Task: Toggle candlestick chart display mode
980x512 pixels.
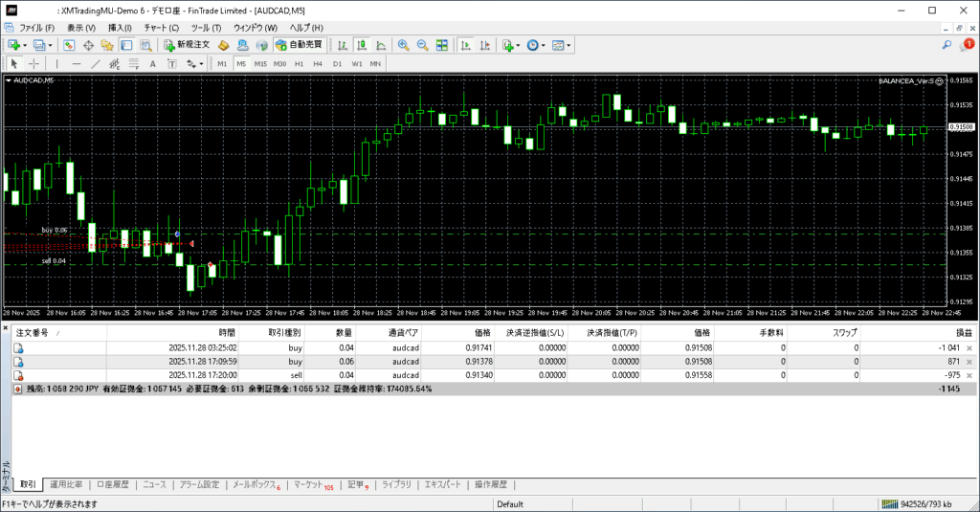Action: pyautogui.click(x=363, y=45)
